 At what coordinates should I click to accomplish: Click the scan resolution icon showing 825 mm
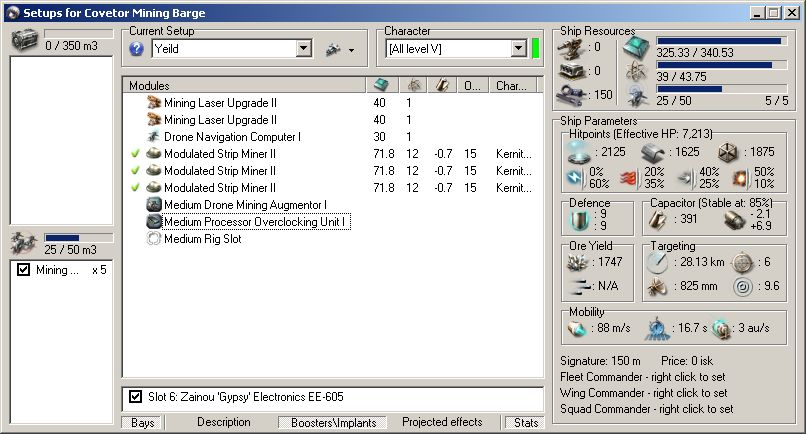657,286
